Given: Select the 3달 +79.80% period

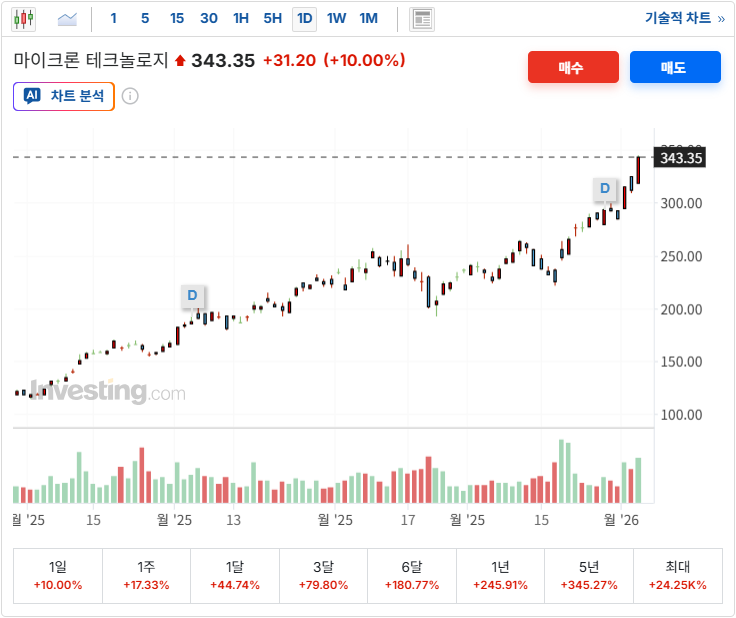Looking at the screenshot, I should pyautogui.click(x=323, y=576).
